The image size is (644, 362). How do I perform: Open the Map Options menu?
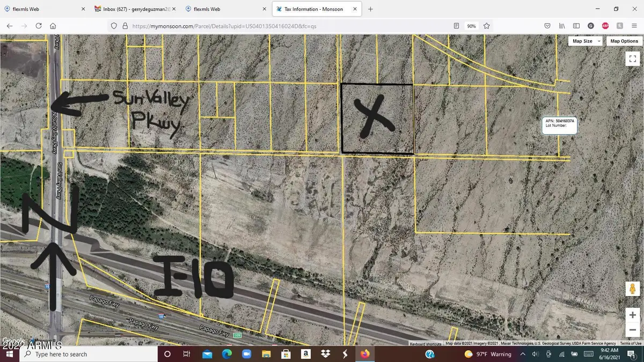tap(624, 41)
